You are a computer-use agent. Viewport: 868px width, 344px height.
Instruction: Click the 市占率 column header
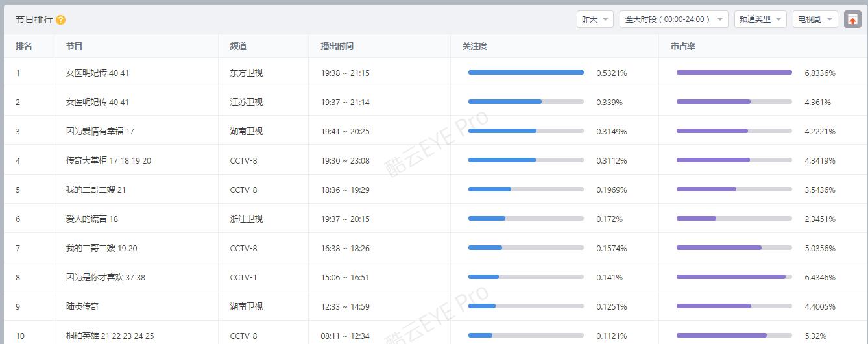point(683,46)
